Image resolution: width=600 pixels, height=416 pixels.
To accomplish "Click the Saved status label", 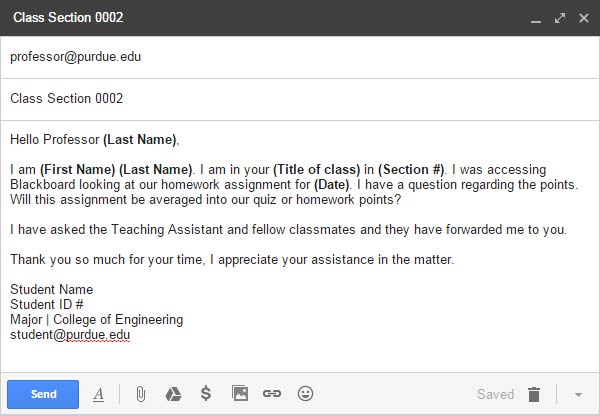I will 495,394.
